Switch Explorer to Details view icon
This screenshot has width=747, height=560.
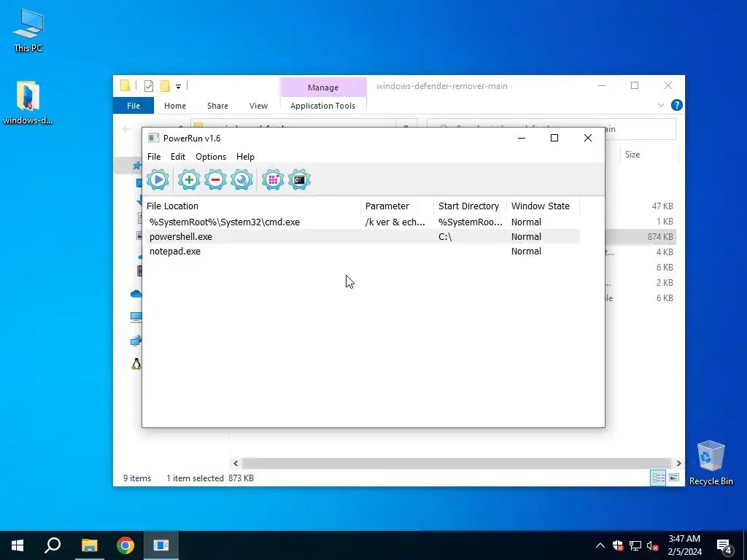pyautogui.click(x=659, y=478)
